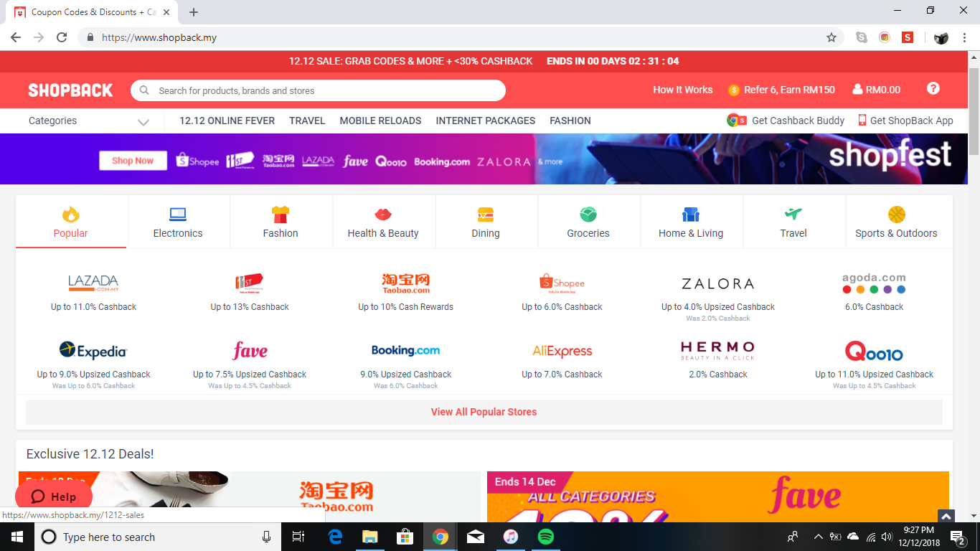This screenshot has width=980, height=551.
Task: Open the Windows notification center
Action: click(x=957, y=537)
